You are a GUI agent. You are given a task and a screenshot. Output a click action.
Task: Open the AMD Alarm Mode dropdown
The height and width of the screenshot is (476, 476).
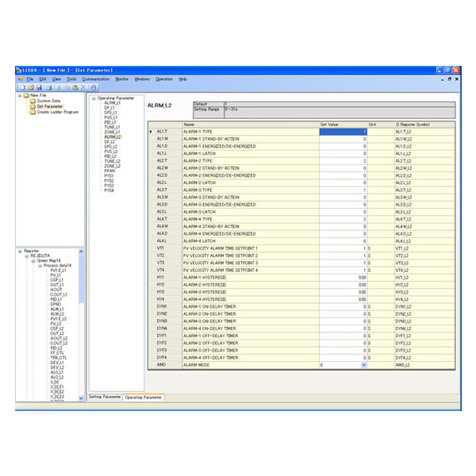364,365
